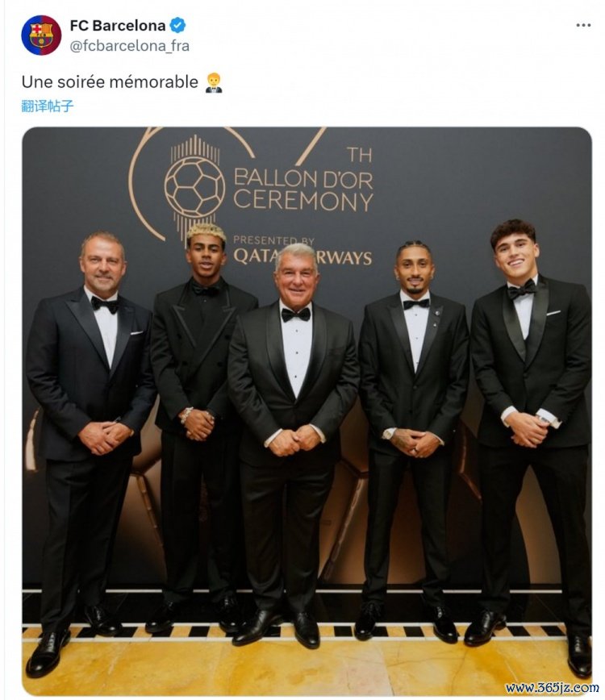
Task: Click the golden football logo in the photo
Action: [x=194, y=187]
